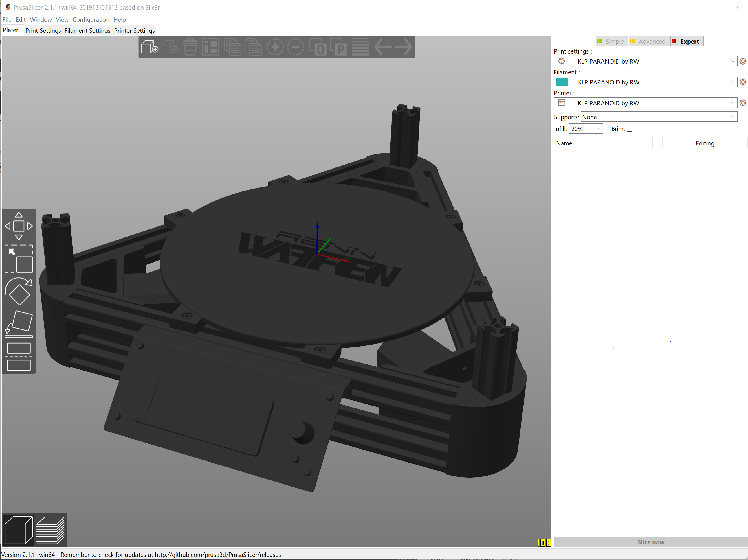This screenshot has width=748, height=560.
Task: Switch to Simple mode
Action: (611, 41)
